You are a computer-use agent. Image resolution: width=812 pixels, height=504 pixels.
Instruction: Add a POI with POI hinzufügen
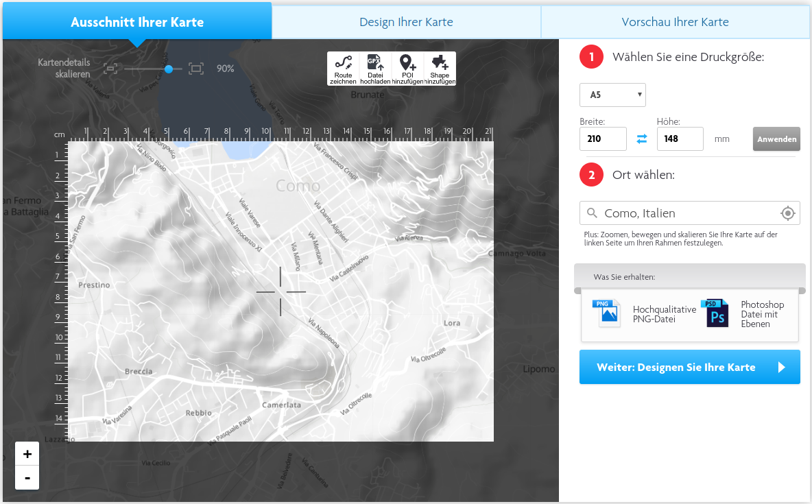pyautogui.click(x=407, y=69)
